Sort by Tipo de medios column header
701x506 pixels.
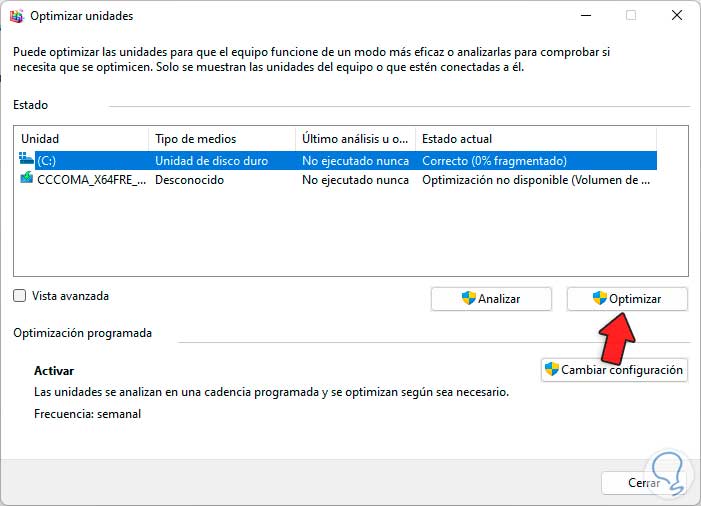coord(220,139)
